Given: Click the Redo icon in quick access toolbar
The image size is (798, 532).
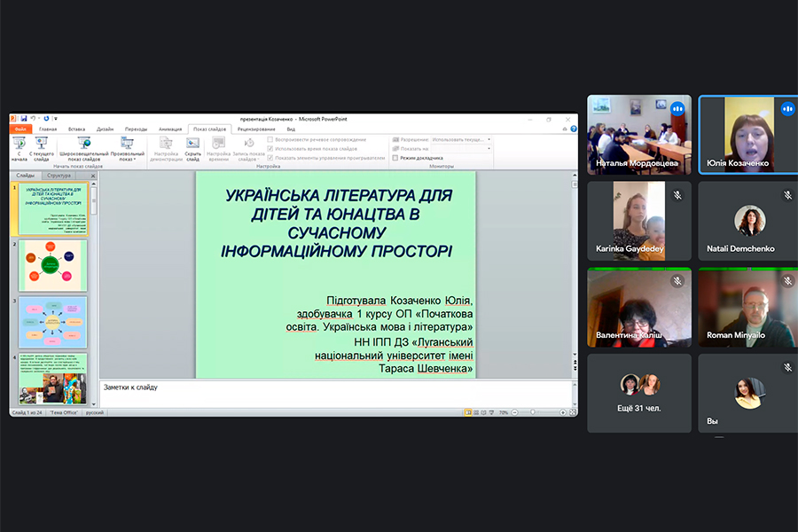Looking at the screenshot, I should 46,119.
